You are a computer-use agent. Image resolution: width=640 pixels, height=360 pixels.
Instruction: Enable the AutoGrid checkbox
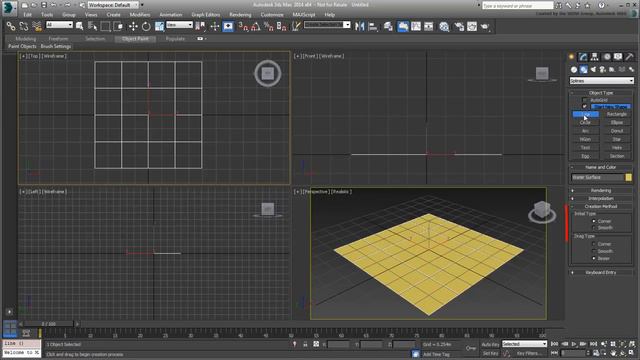click(584, 100)
